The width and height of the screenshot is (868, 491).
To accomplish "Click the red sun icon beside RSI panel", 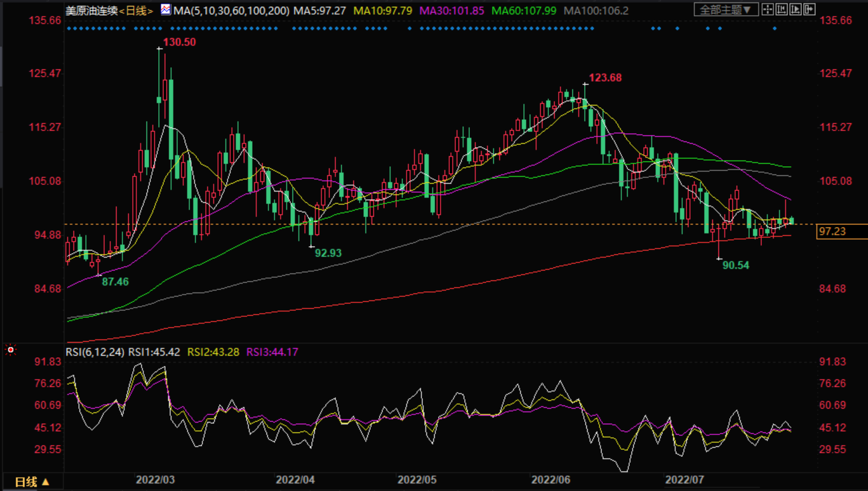I will [x=10, y=350].
